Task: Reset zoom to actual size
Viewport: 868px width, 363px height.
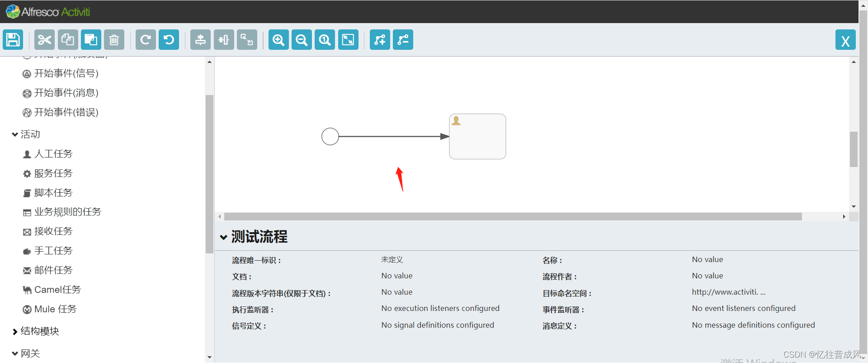Action: [325, 40]
